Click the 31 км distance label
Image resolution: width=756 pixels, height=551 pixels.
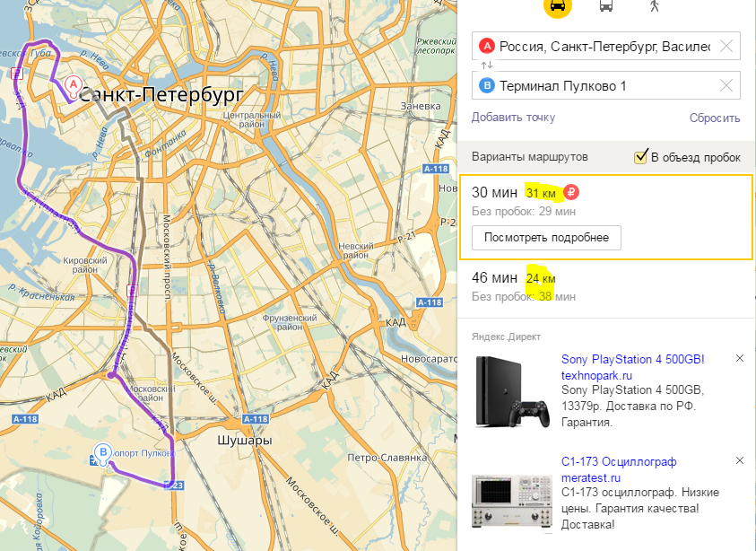(x=541, y=193)
